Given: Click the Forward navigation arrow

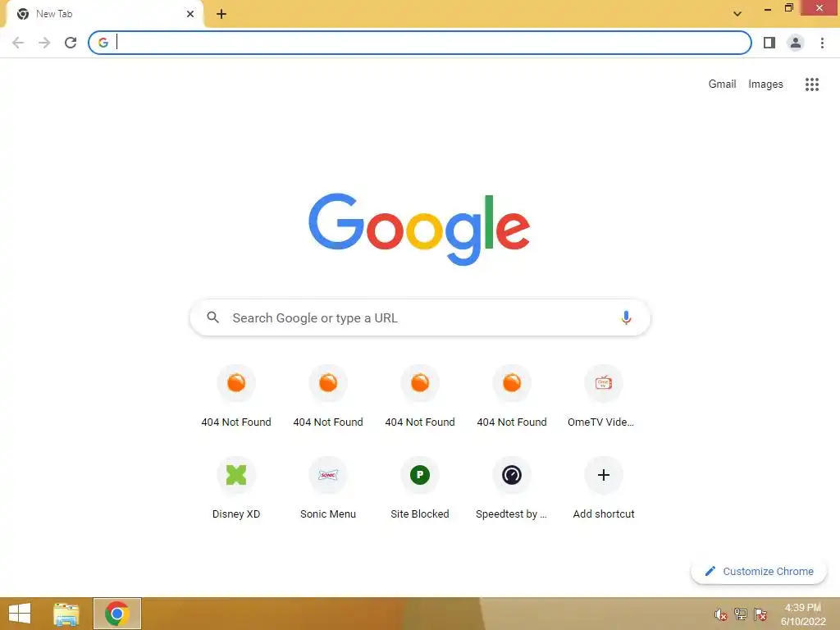Looking at the screenshot, I should [x=44, y=43].
